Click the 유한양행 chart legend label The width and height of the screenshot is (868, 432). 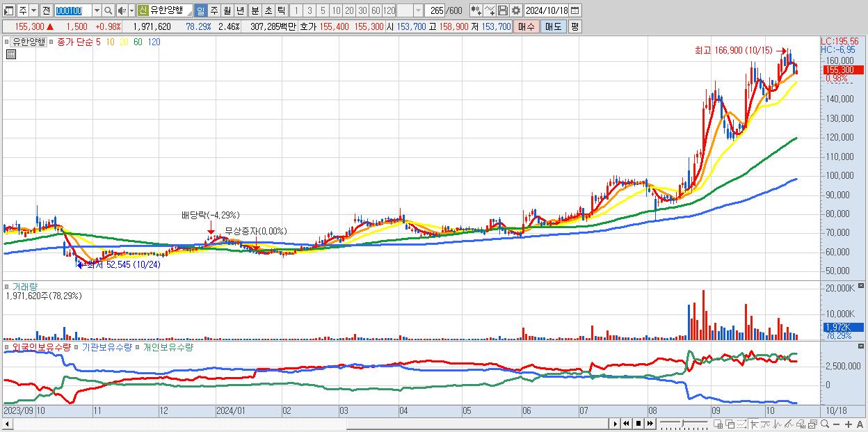pos(29,42)
